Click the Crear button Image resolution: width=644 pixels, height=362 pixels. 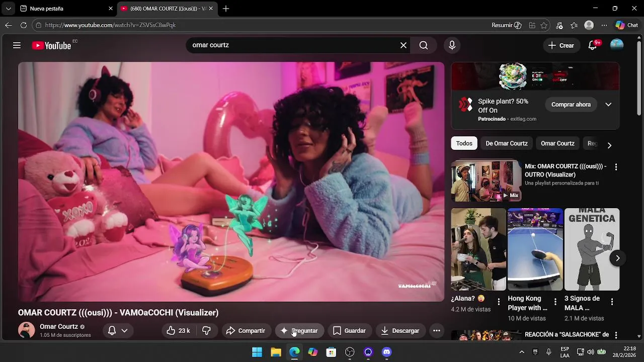coord(561,45)
